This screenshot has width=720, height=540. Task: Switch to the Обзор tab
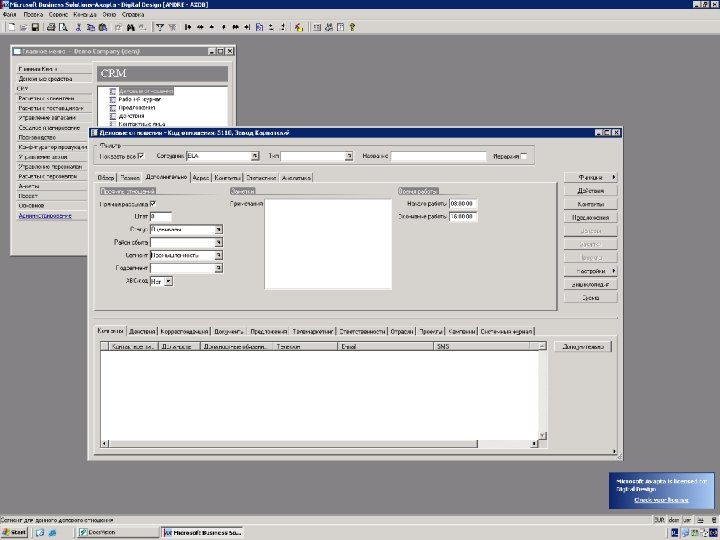106,178
